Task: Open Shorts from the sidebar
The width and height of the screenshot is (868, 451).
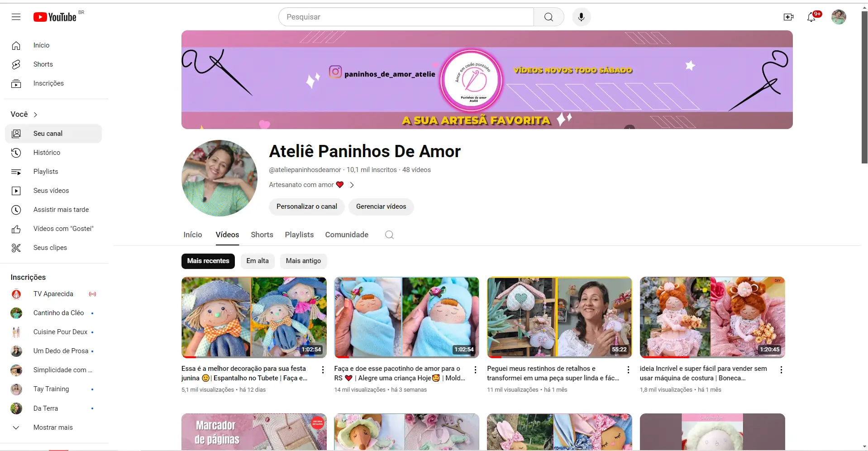Action: (53, 64)
